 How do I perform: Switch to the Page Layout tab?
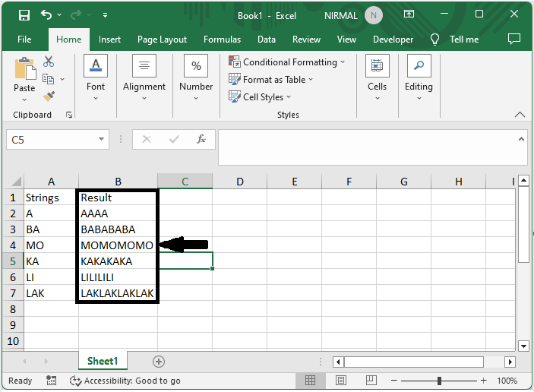coord(162,40)
